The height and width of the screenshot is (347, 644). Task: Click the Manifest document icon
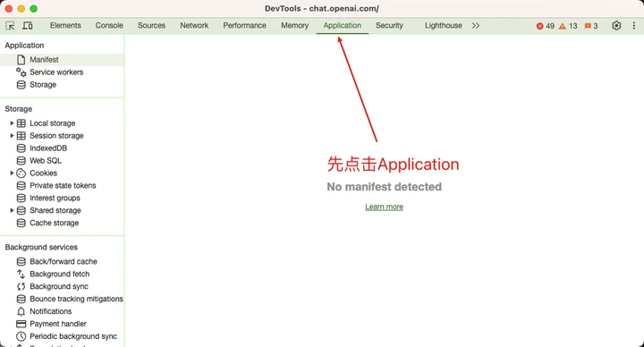coord(21,60)
